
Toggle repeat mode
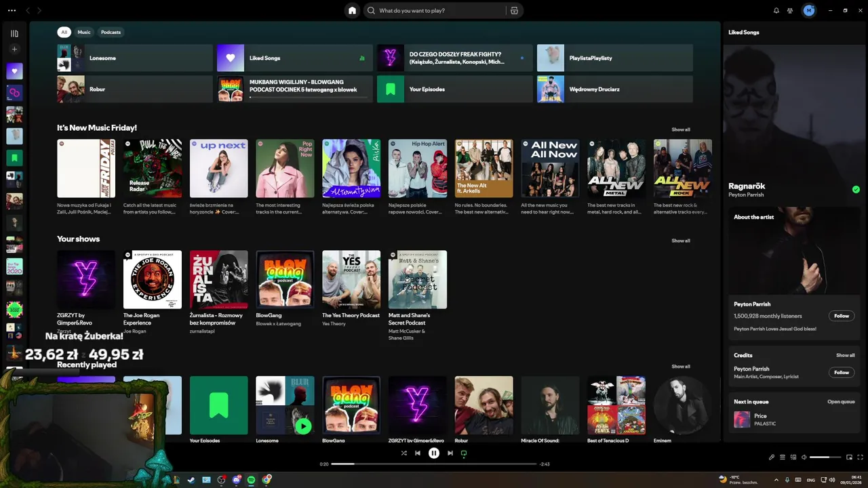[464, 453]
